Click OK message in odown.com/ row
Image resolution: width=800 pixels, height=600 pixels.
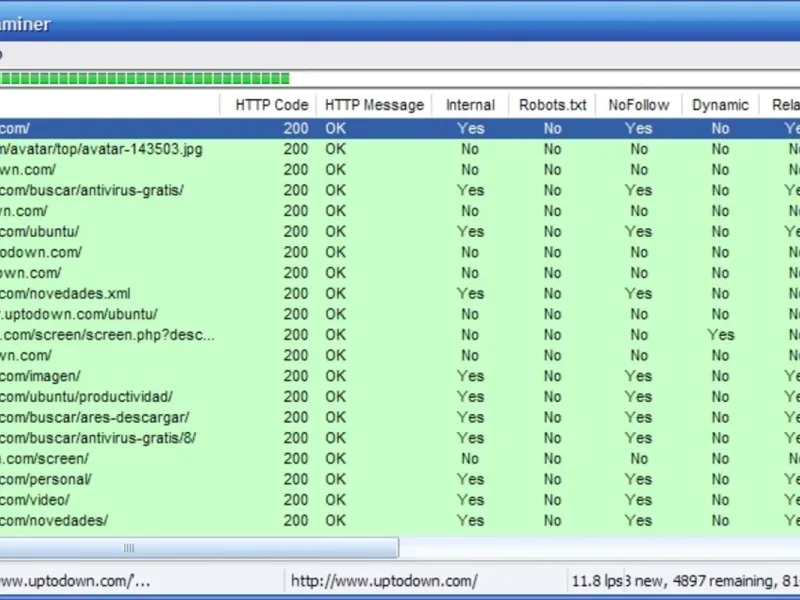click(x=336, y=252)
